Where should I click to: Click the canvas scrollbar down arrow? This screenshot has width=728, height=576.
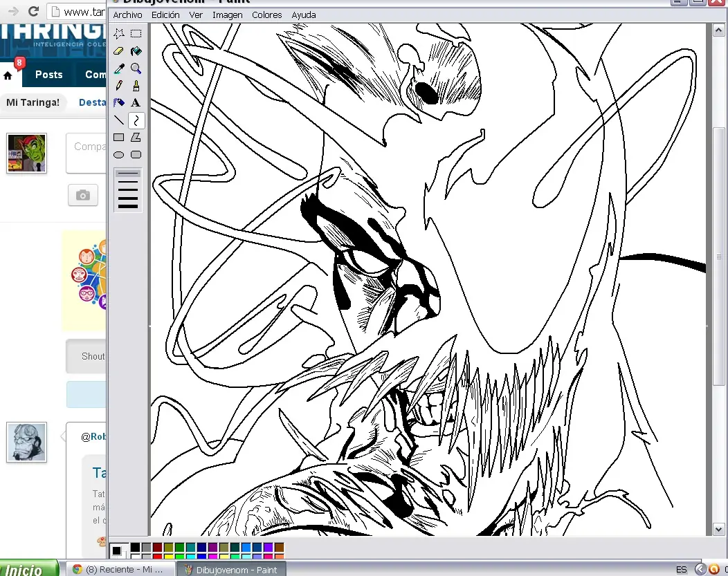tap(718, 529)
